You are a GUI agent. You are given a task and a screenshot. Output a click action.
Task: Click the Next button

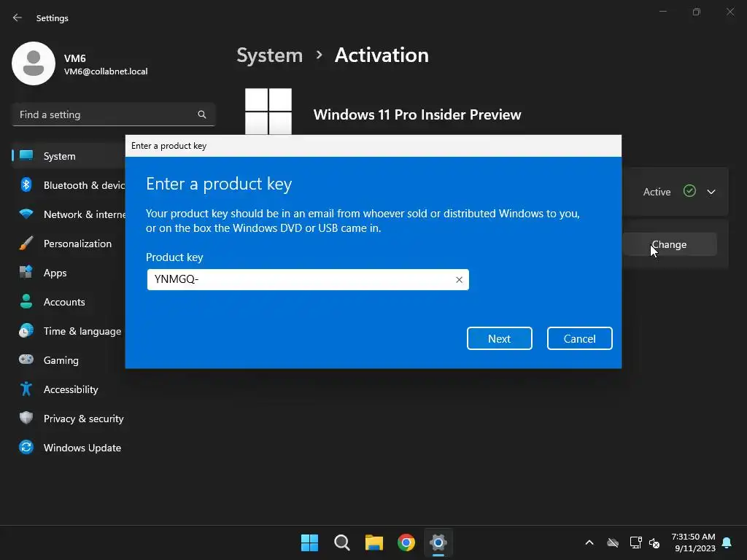[499, 338]
